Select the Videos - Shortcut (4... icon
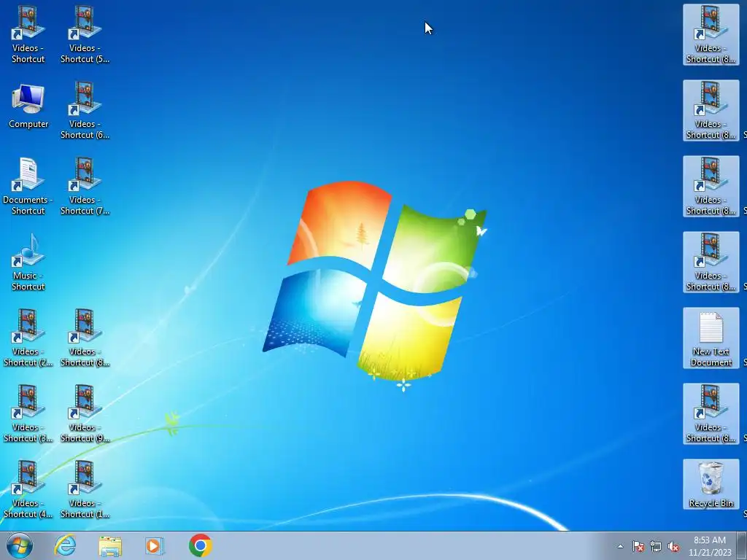Image resolution: width=747 pixels, height=560 pixels. click(x=28, y=489)
